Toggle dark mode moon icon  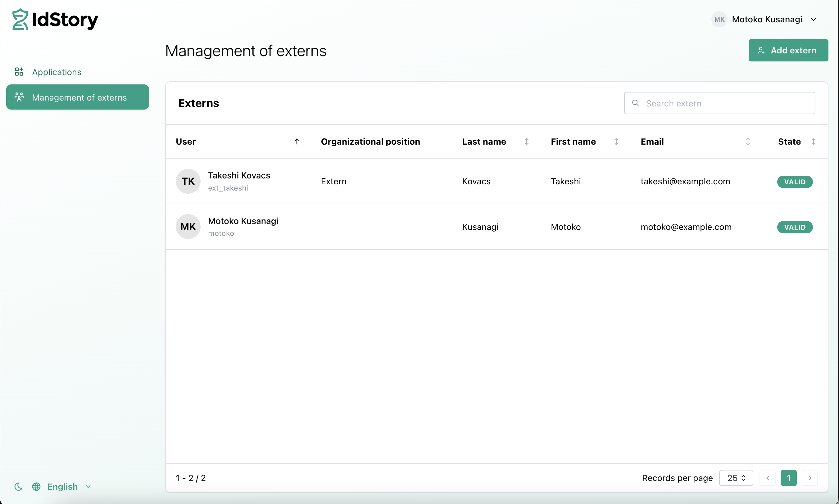(x=18, y=486)
